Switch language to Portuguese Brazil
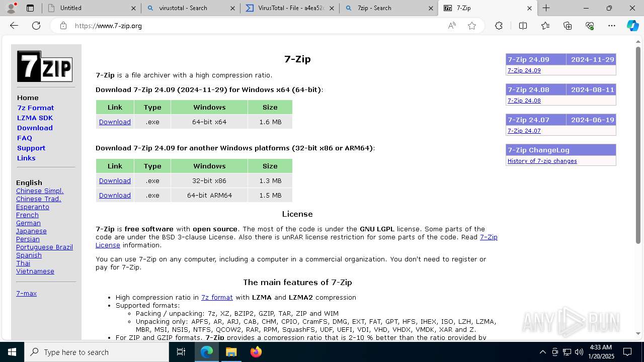This screenshot has height=362, width=644. tap(44, 247)
